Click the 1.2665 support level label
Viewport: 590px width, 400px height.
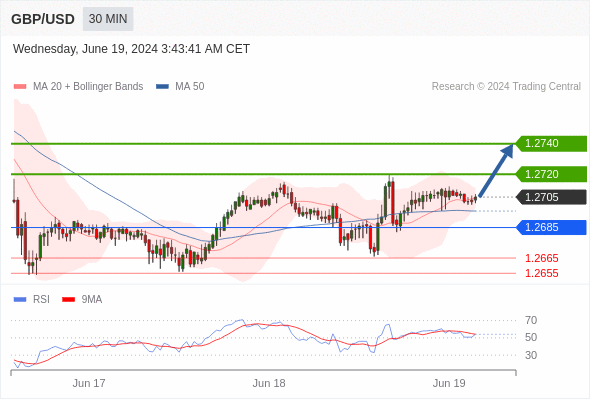click(x=541, y=258)
